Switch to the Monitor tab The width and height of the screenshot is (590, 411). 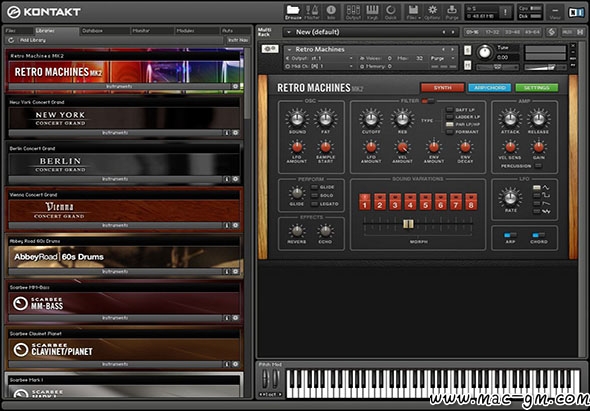(151, 31)
